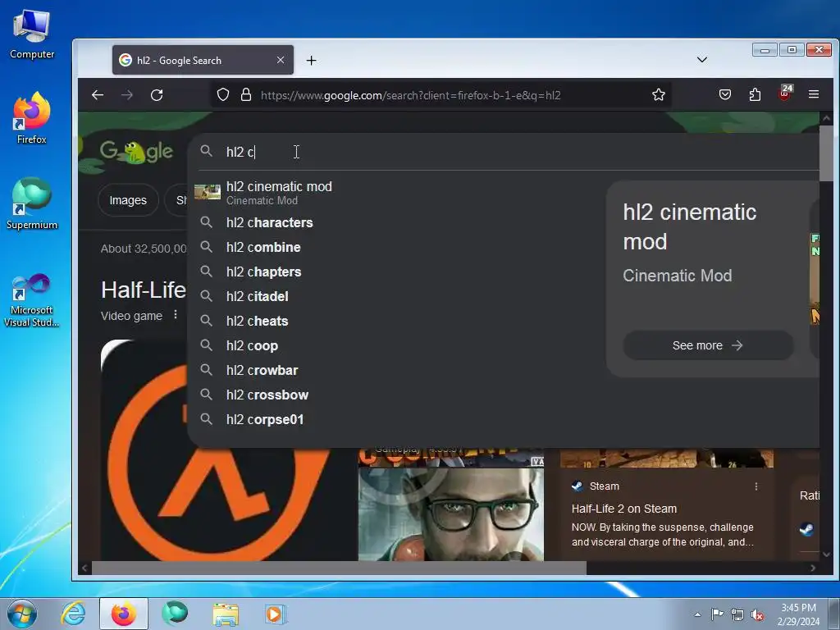Pick the hl2 cheats suggestion
The width and height of the screenshot is (840, 630).
pyautogui.click(x=396, y=321)
